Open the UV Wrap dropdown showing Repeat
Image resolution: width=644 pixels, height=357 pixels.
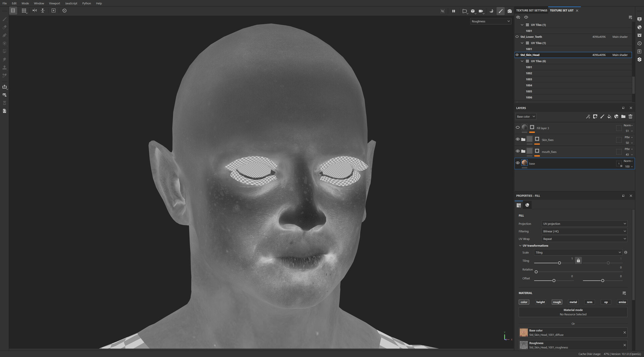(x=584, y=239)
